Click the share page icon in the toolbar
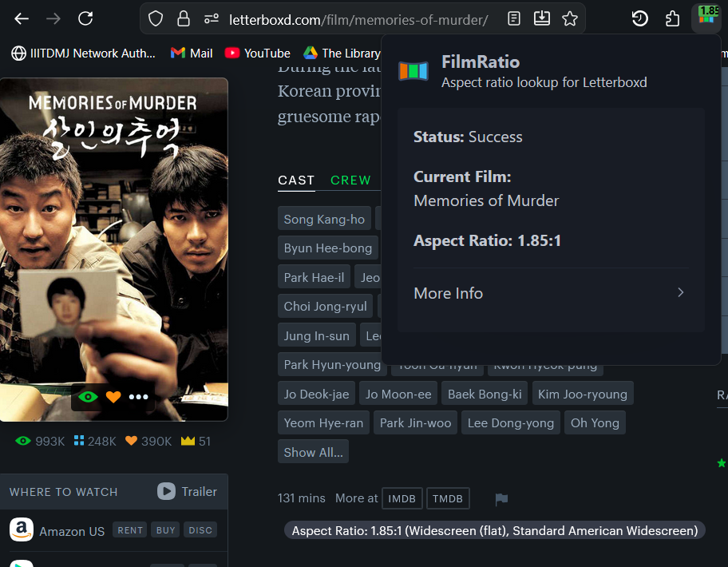This screenshot has height=567, width=728. pyautogui.click(x=673, y=18)
